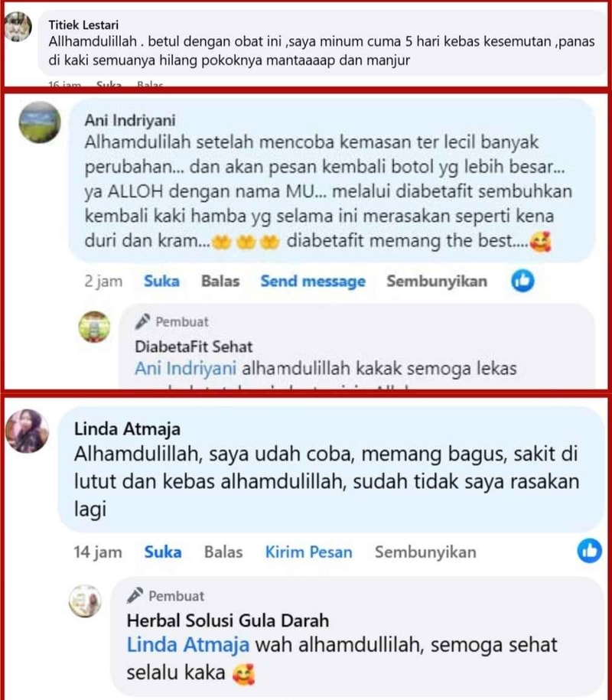Viewport: 612px width, 700px height.
Task: Click Balas under Ani Indriyani's comment
Action: [x=220, y=282]
